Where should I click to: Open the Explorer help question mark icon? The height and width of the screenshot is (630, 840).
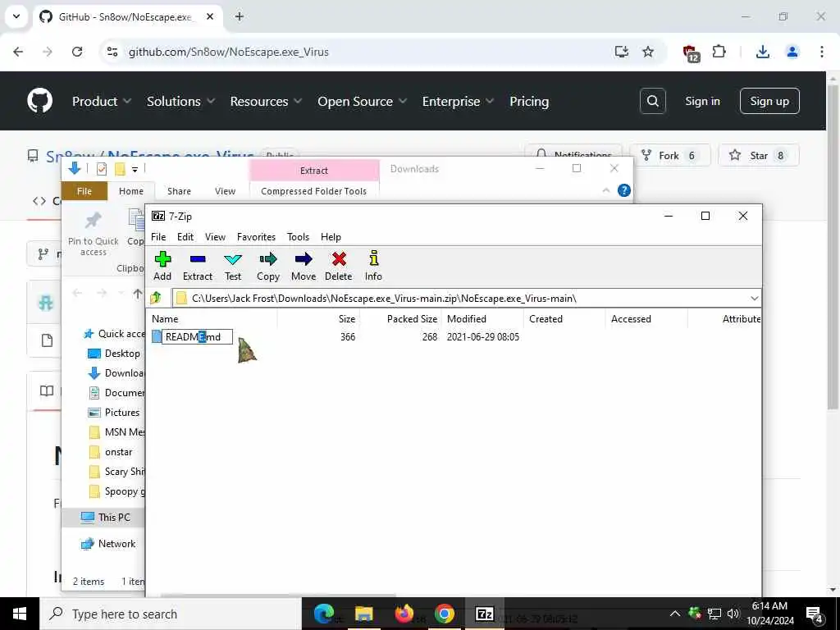623,190
